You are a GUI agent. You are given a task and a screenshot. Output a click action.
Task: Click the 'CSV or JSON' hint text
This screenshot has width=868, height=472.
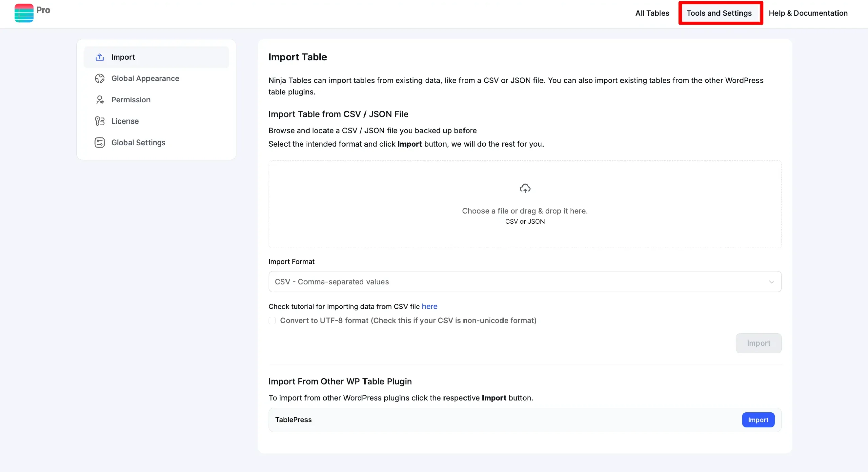pyautogui.click(x=525, y=222)
